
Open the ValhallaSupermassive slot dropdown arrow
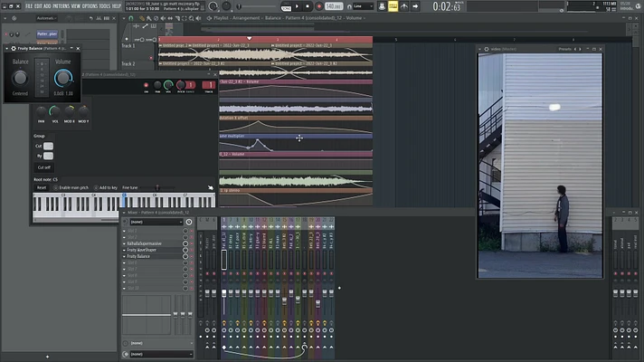(x=125, y=243)
